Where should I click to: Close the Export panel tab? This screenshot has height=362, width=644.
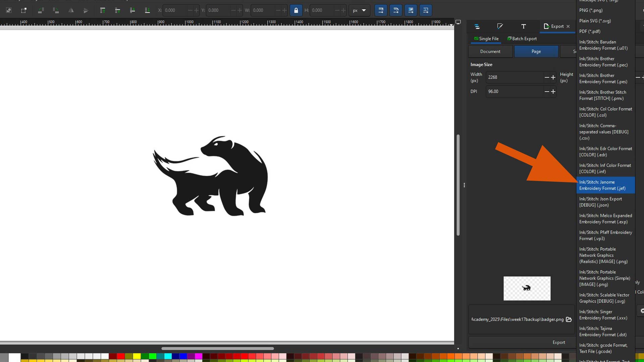[568, 26]
